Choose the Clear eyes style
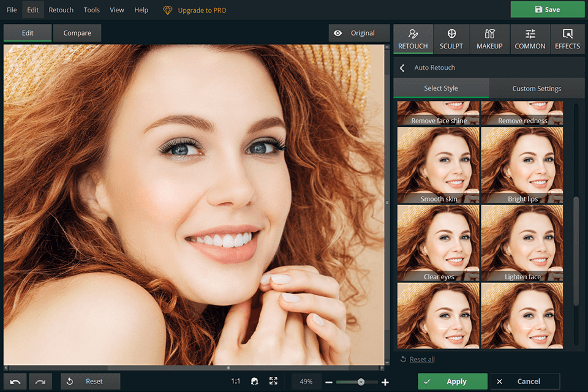The height and width of the screenshot is (392, 588). 439,243
